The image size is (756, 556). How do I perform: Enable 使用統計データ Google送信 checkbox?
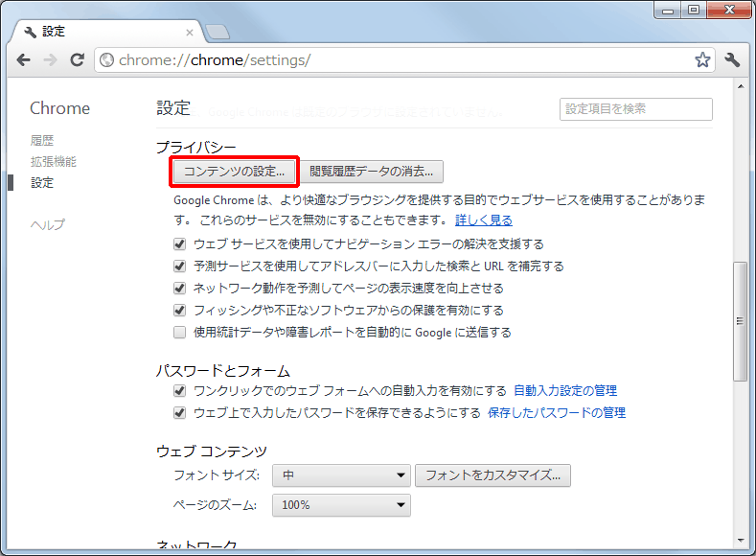click(x=179, y=333)
